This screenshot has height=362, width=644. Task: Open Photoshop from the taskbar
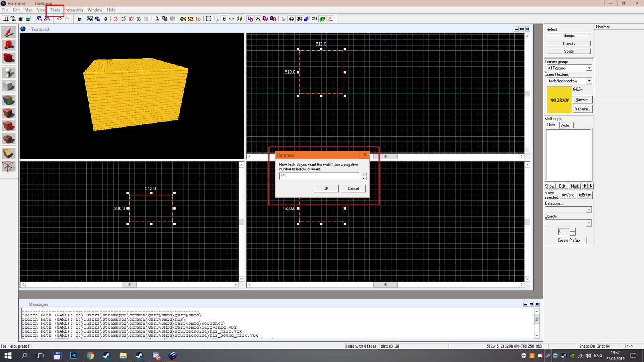coord(74,356)
